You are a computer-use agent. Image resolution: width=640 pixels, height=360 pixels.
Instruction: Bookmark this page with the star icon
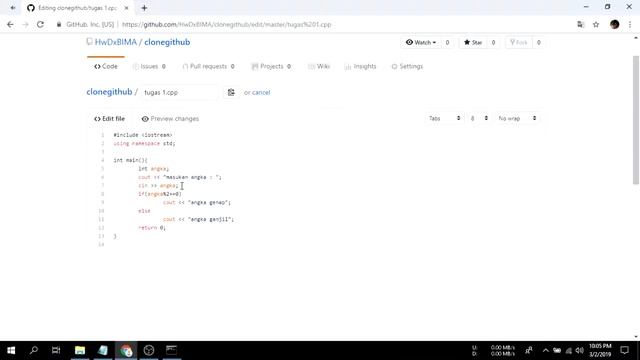[x=596, y=24]
